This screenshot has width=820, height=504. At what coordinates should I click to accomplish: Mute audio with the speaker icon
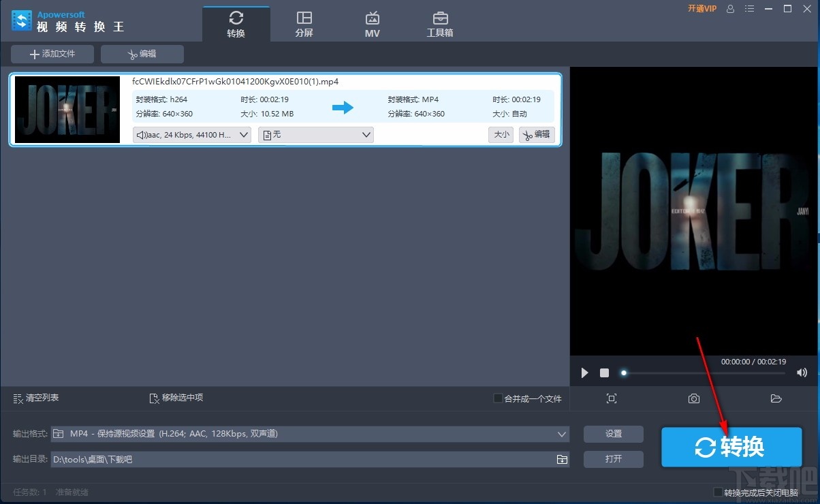coord(802,373)
